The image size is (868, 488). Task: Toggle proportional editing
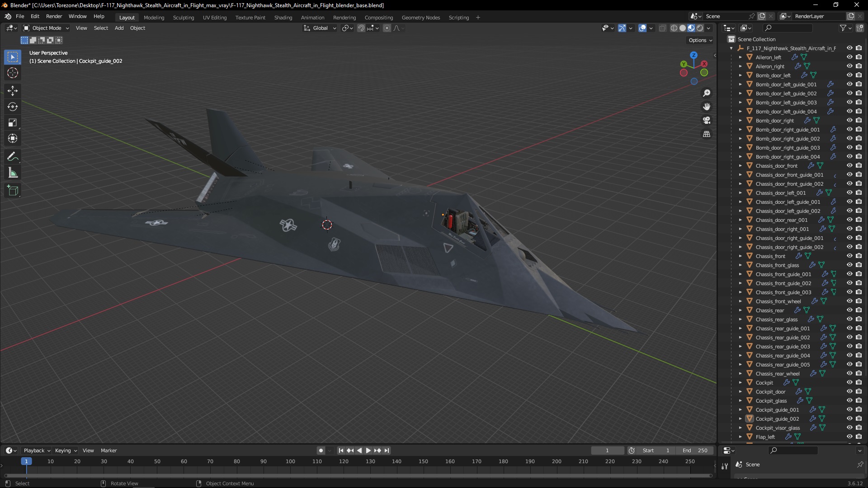(x=387, y=28)
